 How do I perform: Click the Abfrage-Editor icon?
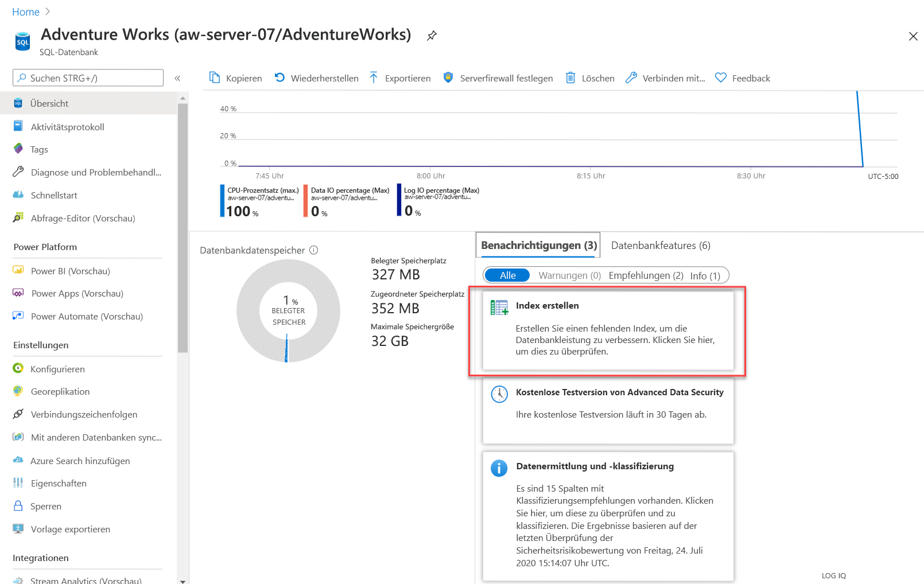pyautogui.click(x=18, y=217)
